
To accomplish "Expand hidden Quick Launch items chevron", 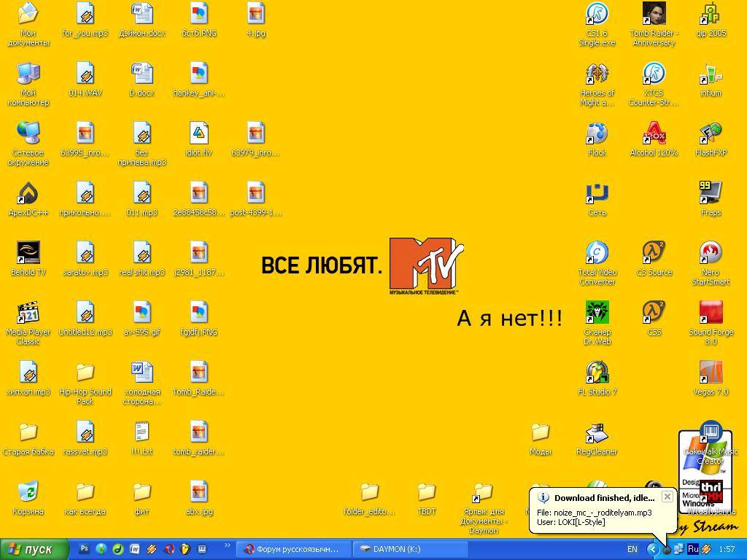I will (227, 545).
